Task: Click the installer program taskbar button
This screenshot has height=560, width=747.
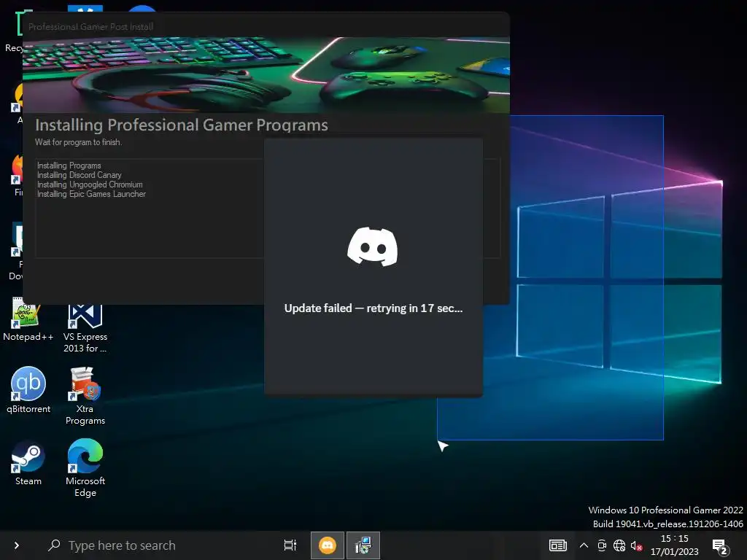Action: click(x=363, y=545)
